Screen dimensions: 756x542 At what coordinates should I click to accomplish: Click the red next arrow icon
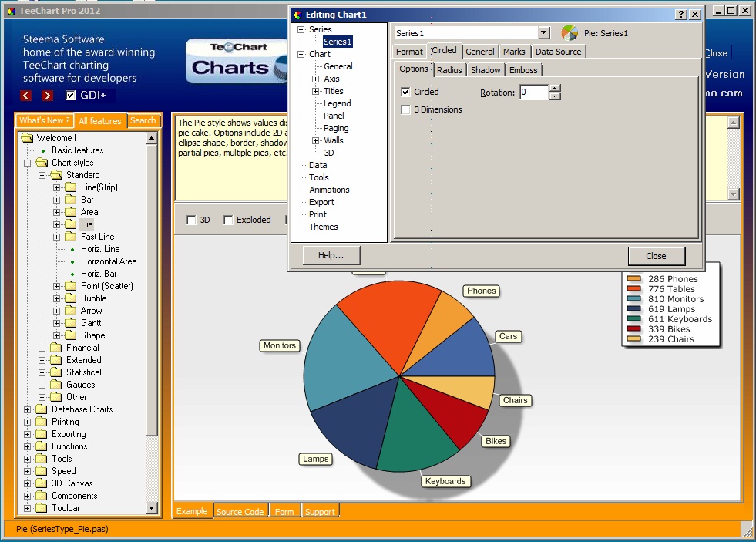(47, 96)
